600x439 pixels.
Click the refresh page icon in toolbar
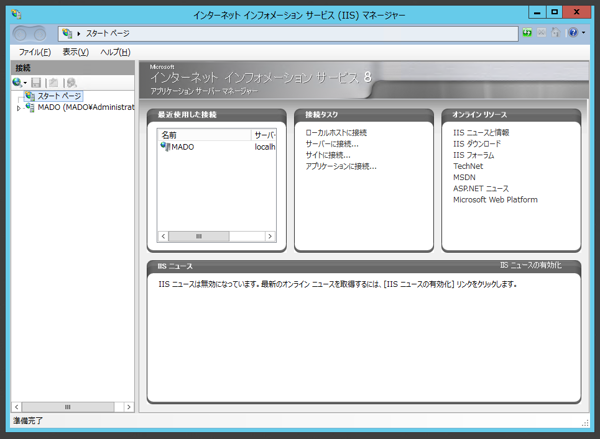pyautogui.click(x=527, y=33)
